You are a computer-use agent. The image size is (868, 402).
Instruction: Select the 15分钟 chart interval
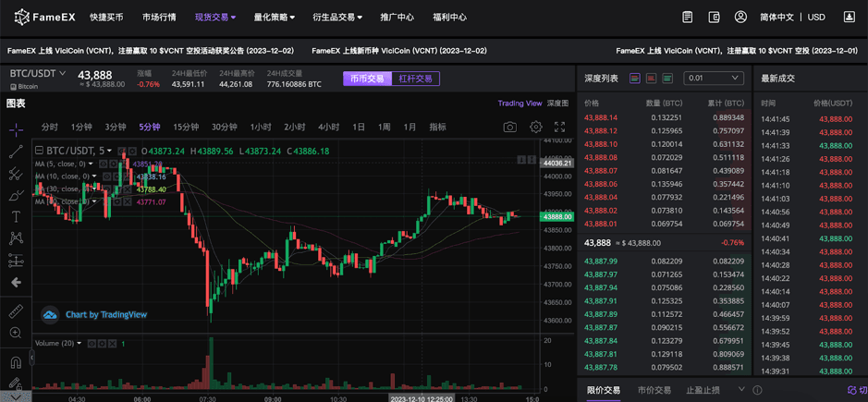click(x=186, y=127)
